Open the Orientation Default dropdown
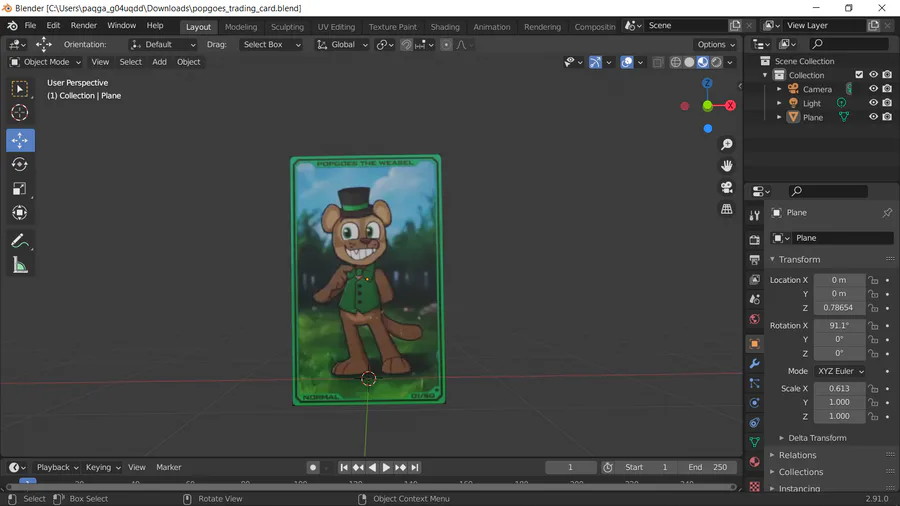 coord(162,45)
